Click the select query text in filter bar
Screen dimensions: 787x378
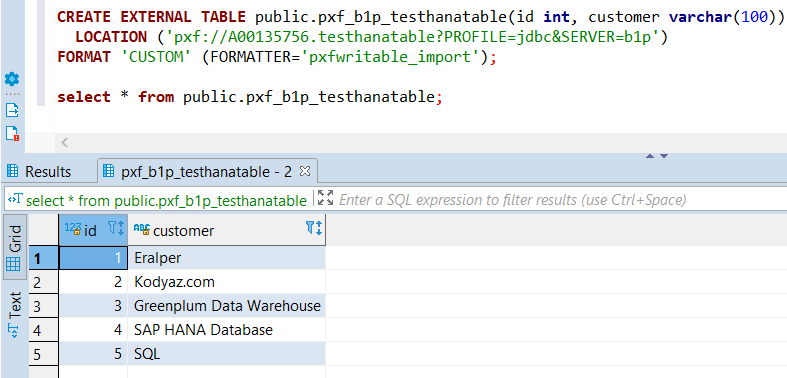point(166,201)
